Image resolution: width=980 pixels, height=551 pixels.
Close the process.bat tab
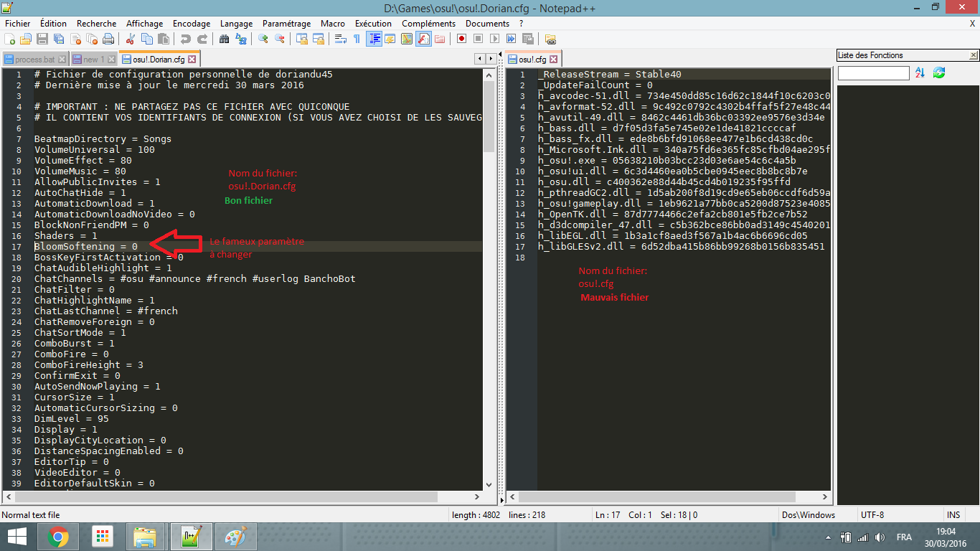click(x=62, y=60)
